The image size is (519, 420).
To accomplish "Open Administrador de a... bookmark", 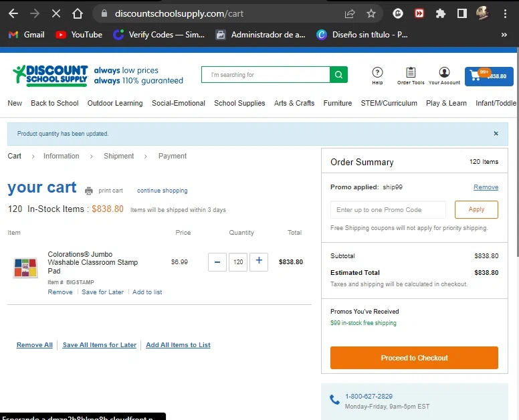I will 260,35.
